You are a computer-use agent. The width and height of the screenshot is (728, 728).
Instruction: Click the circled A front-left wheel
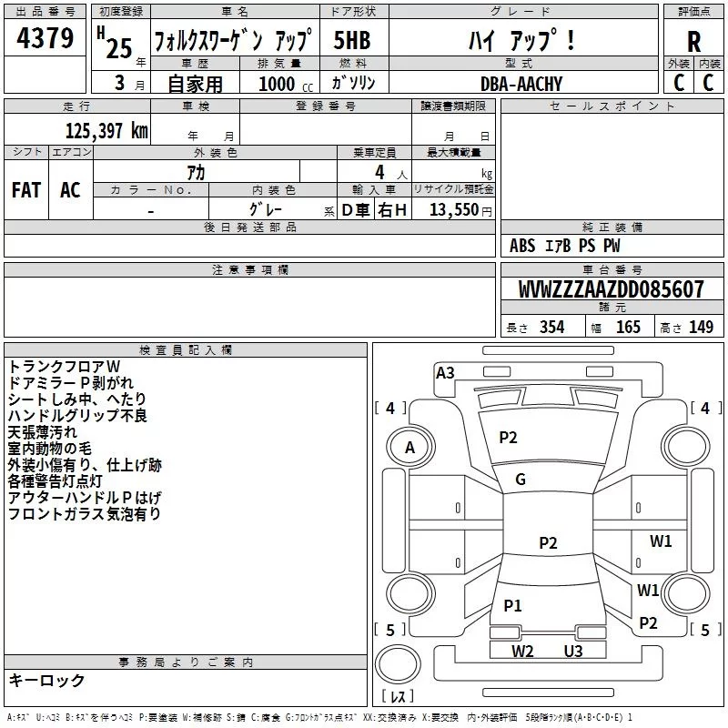click(x=410, y=447)
